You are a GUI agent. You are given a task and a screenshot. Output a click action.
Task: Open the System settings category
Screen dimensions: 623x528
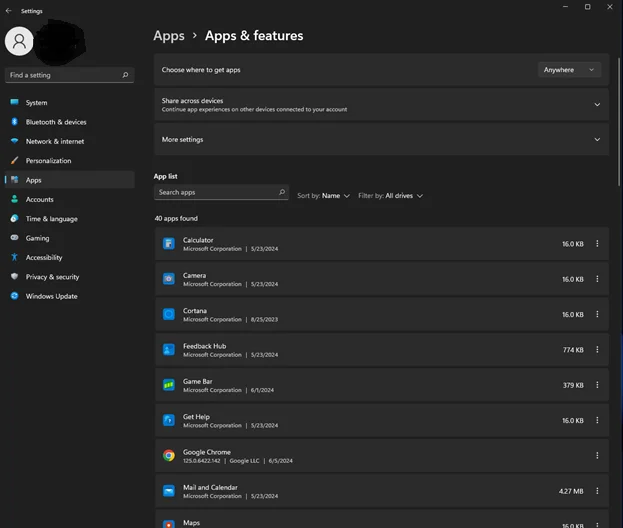(x=70, y=103)
